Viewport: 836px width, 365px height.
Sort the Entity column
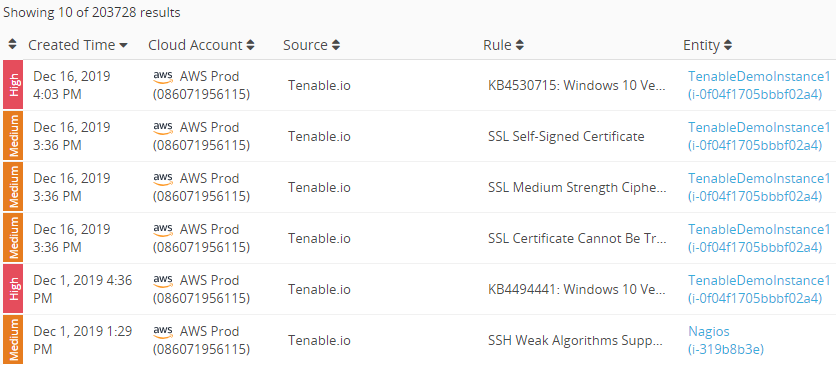(x=728, y=45)
